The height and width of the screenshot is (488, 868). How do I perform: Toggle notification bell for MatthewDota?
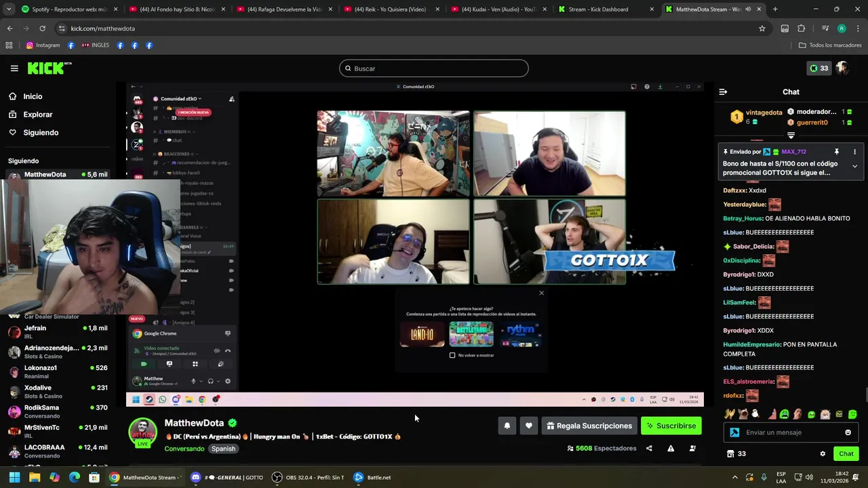(x=507, y=426)
